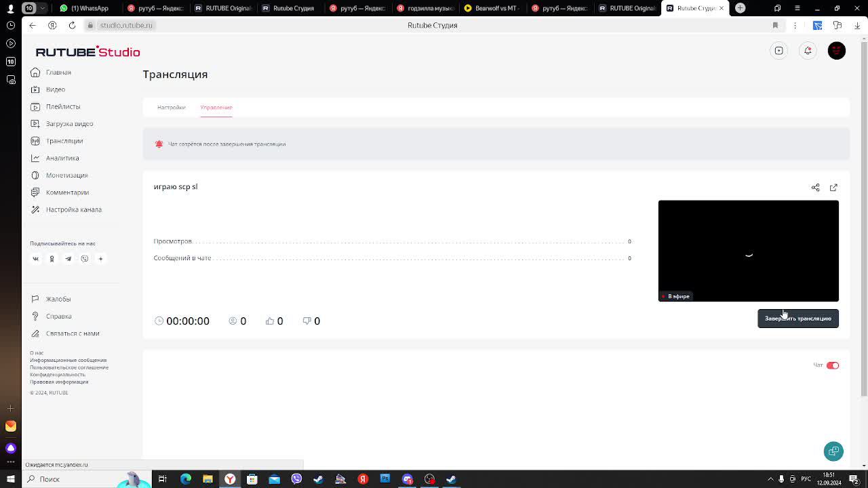Reload the page with refresh icon
Image resolution: width=868 pixels, height=488 pixels.
tap(72, 25)
